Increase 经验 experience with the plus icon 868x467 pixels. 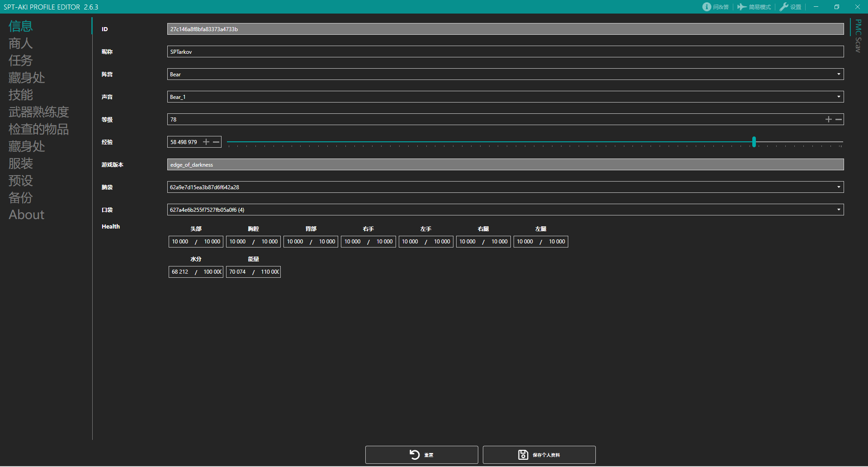tap(206, 142)
